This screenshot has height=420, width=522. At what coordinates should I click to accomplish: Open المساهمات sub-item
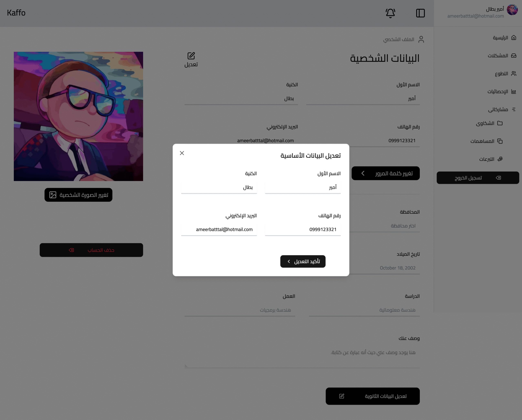486,141
